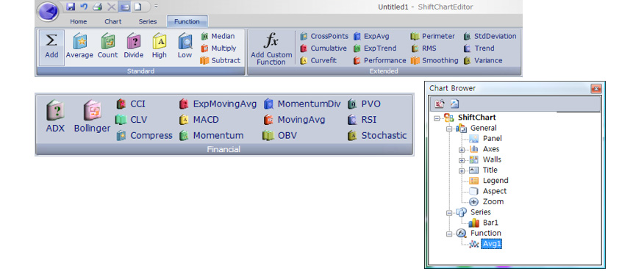Open Add Custom Function fx icon
The width and height of the screenshot is (644, 277).
click(x=271, y=40)
